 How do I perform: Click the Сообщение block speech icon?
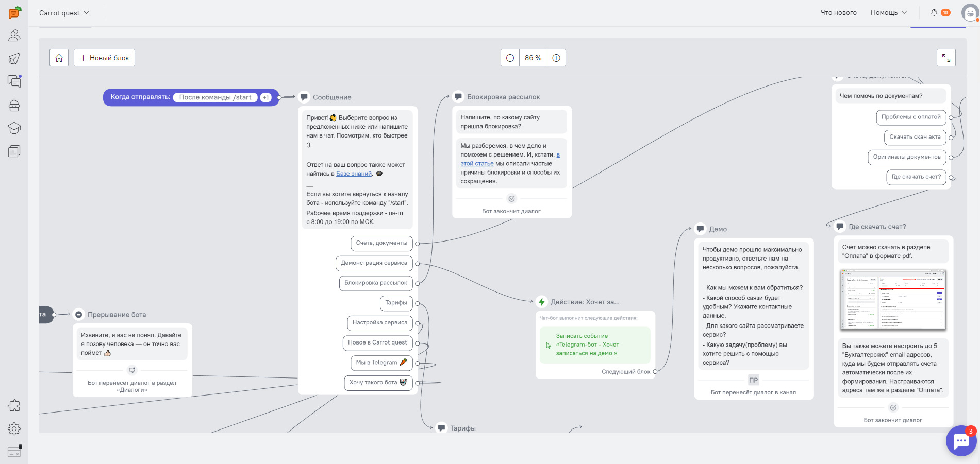coord(304,97)
